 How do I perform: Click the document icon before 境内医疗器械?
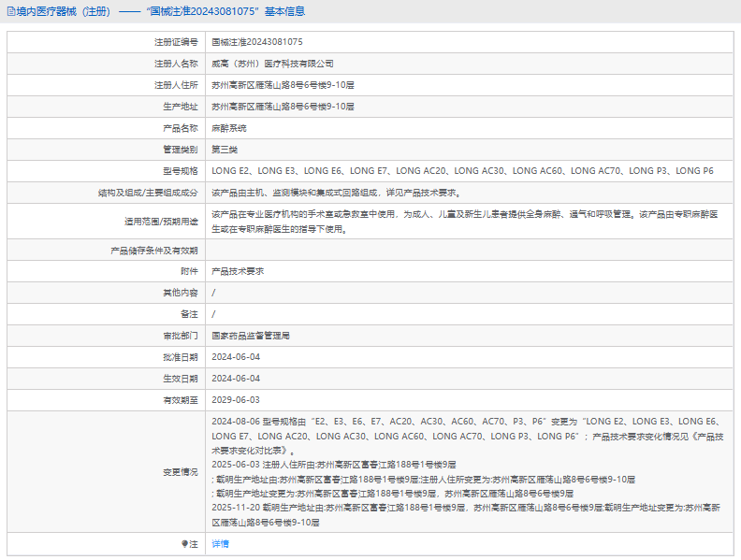click(x=11, y=11)
